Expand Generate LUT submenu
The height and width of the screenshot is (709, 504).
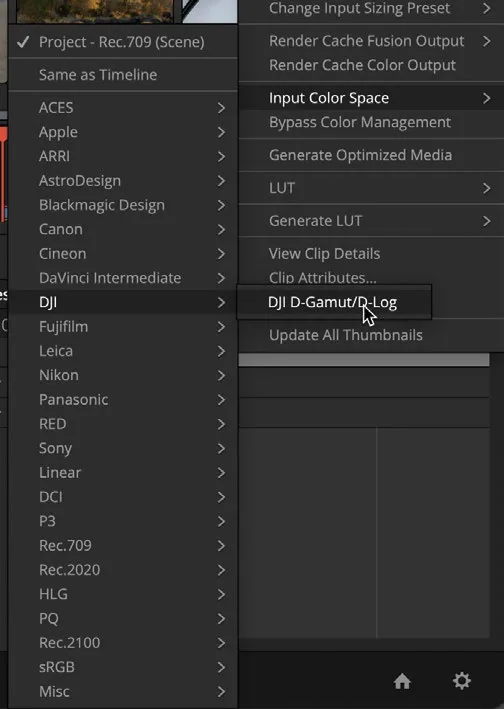(x=371, y=221)
